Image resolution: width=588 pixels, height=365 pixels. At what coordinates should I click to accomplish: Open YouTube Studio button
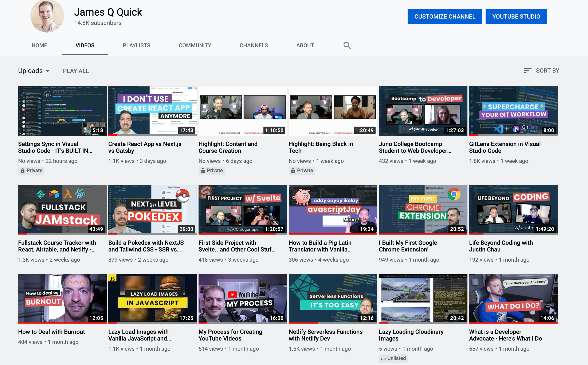(x=516, y=16)
